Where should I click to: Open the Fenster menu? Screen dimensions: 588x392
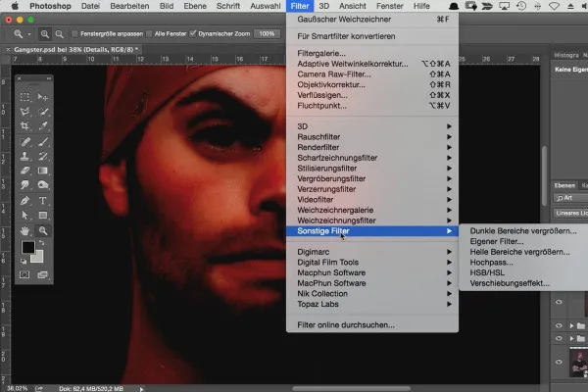coord(390,6)
